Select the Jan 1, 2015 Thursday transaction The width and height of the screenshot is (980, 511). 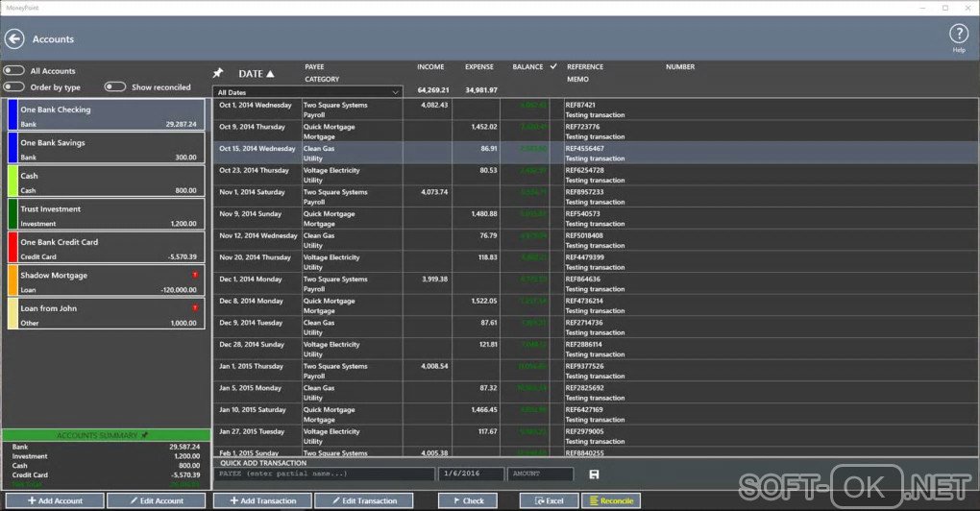[x=597, y=371]
